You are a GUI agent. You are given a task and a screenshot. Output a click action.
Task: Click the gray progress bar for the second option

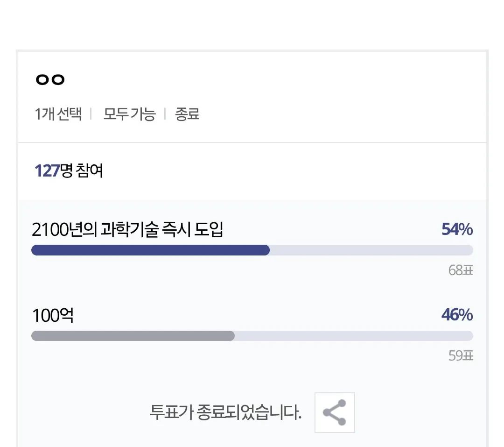tap(133, 335)
